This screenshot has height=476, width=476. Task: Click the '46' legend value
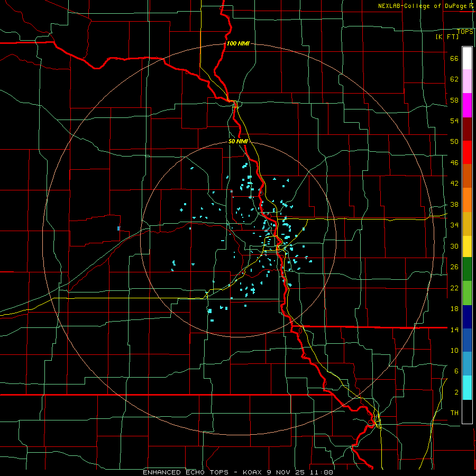click(x=454, y=163)
